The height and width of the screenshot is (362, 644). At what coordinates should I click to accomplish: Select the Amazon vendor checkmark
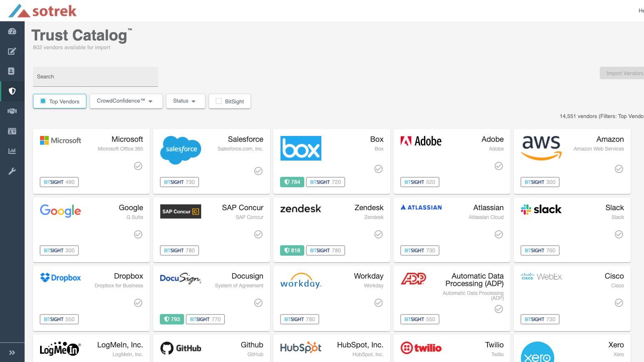[x=619, y=169]
